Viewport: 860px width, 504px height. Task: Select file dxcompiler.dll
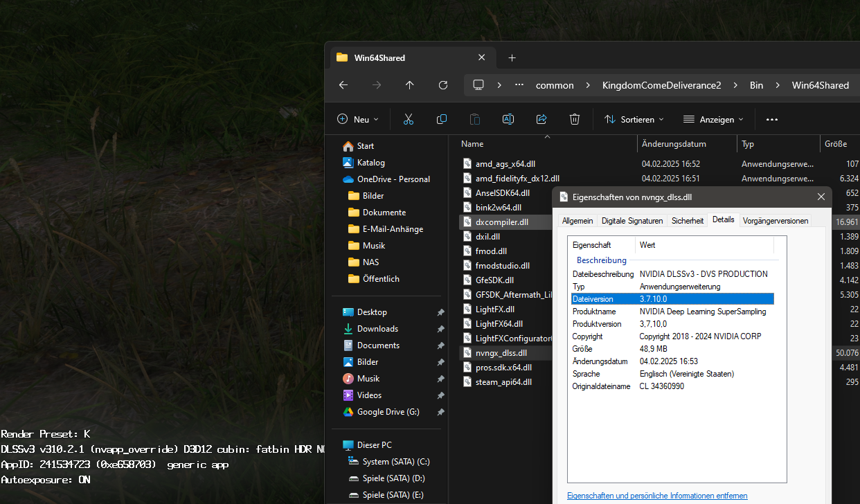click(x=502, y=222)
